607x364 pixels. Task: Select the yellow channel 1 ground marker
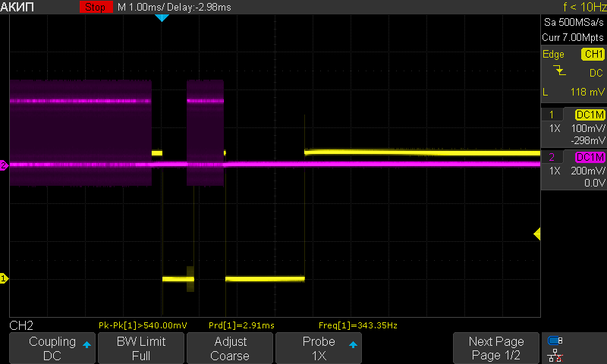[4, 278]
